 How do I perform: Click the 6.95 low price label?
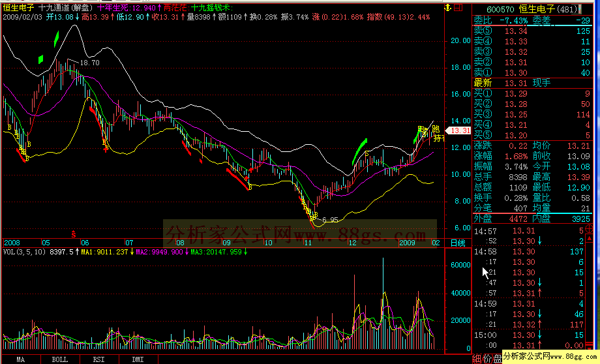[330, 220]
